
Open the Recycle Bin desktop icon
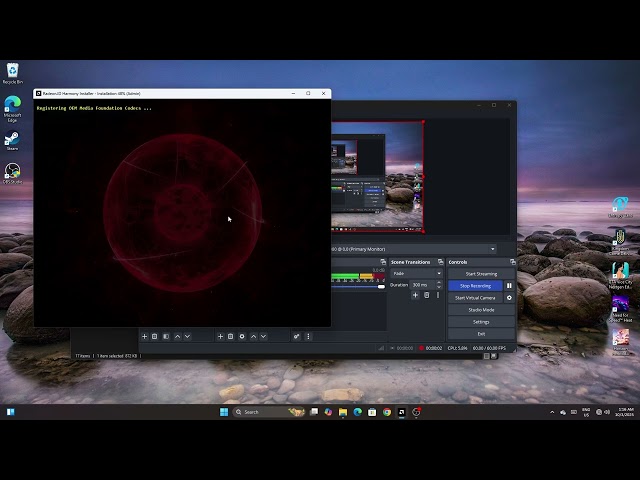click(13, 73)
